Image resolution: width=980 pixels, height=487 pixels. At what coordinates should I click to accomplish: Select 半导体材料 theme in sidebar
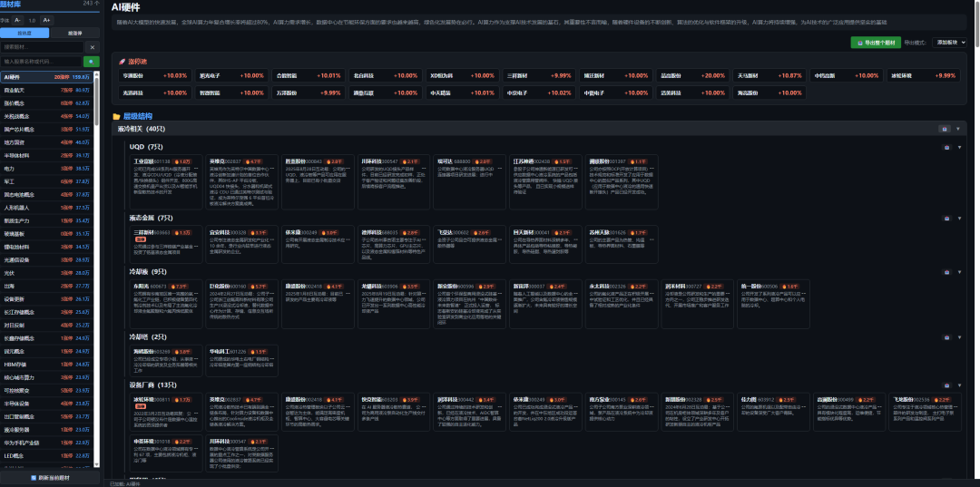coord(47,155)
